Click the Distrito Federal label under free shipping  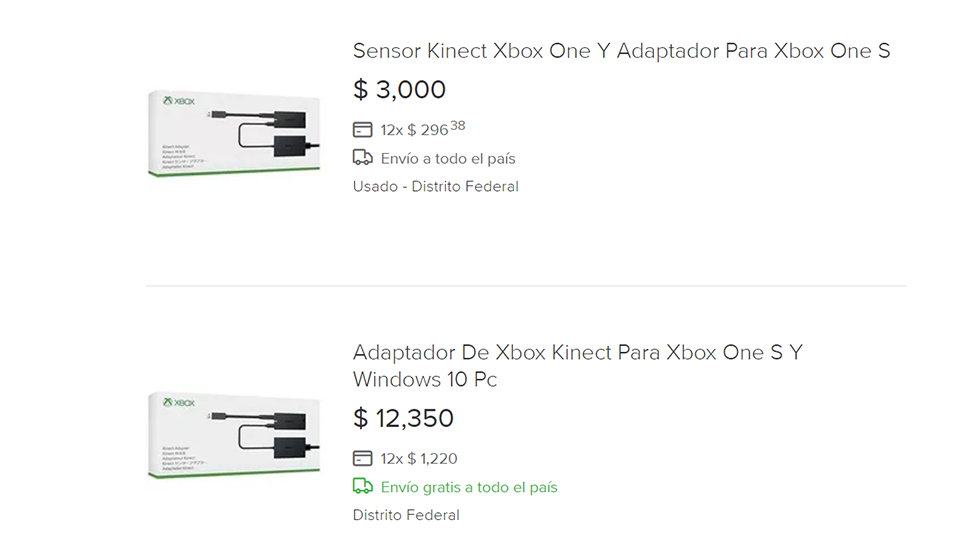(406, 515)
